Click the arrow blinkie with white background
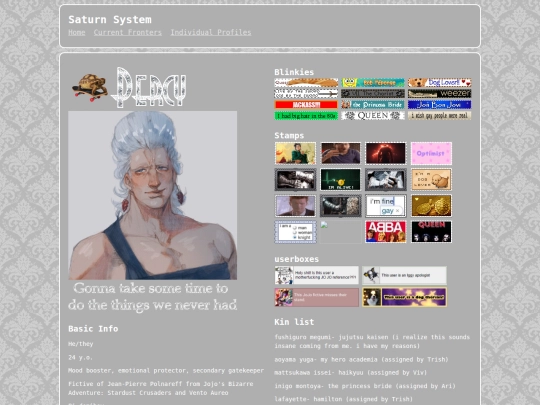The height and width of the screenshot is (405, 540). [306, 94]
